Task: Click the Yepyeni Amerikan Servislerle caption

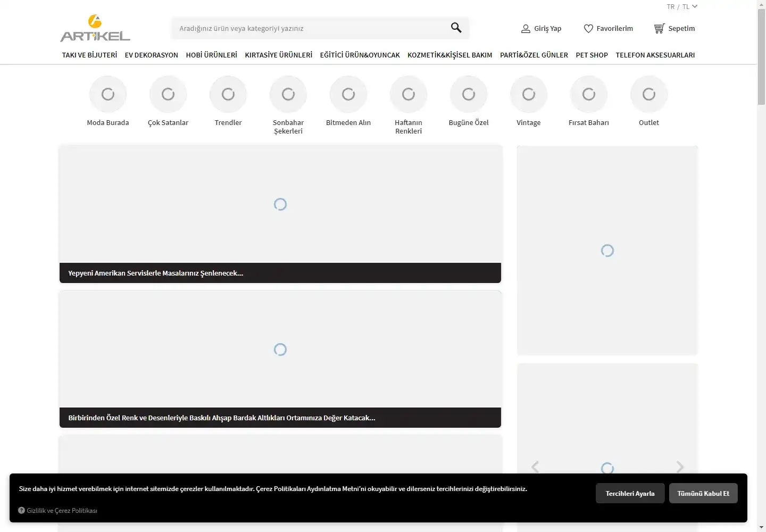Action: coord(155,273)
